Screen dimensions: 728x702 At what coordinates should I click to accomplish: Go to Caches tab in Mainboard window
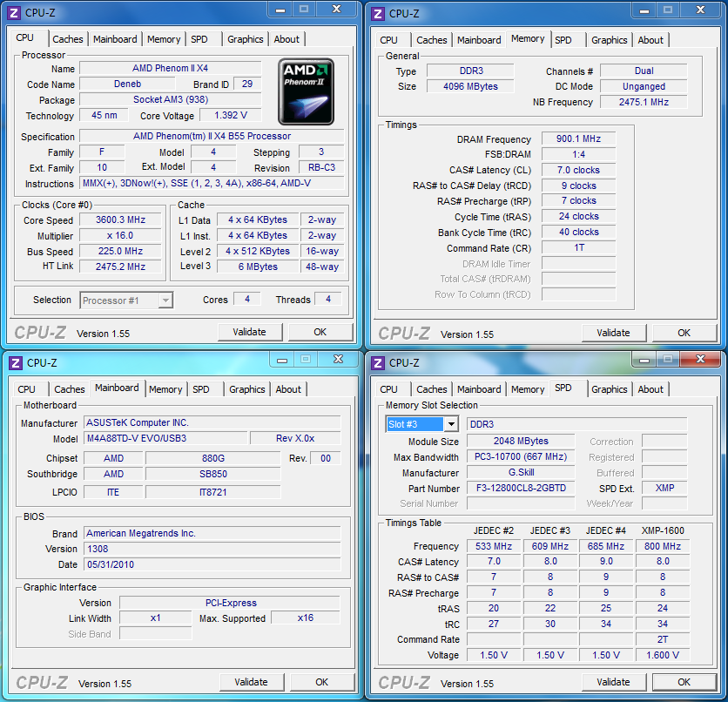coord(70,389)
